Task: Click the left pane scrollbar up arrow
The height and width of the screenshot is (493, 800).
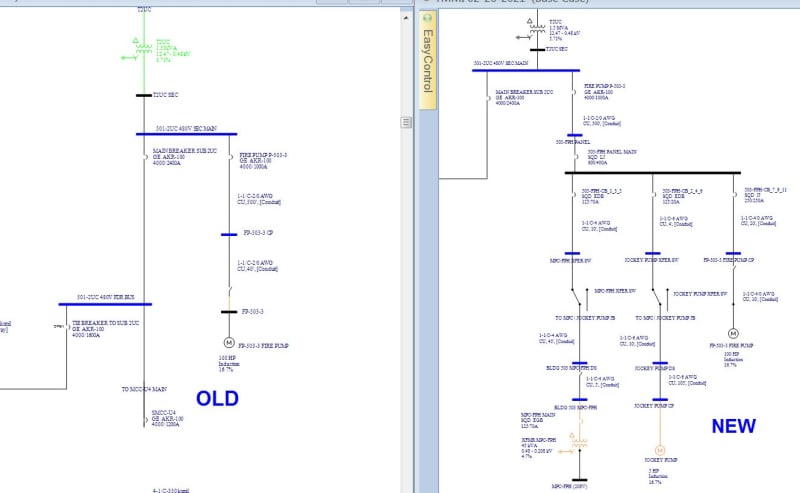Action: [406, 18]
